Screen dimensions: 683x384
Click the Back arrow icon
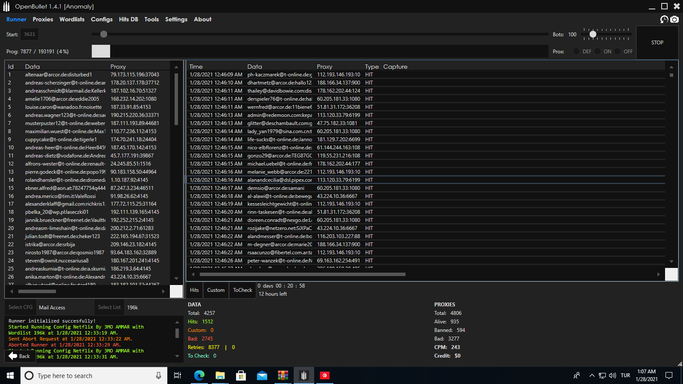[13, 356]
